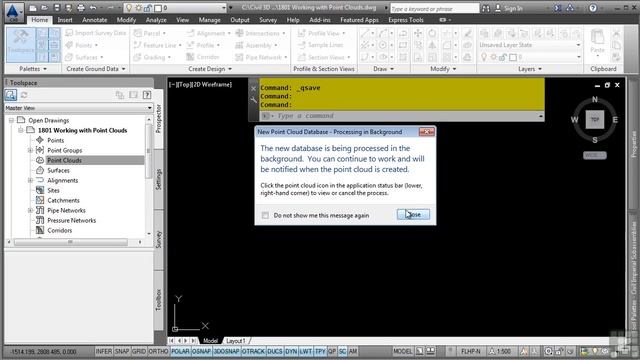Close the command line with the X icon
Screen dimensions: 640x360
pyautogui.click(x=253, y=89)
